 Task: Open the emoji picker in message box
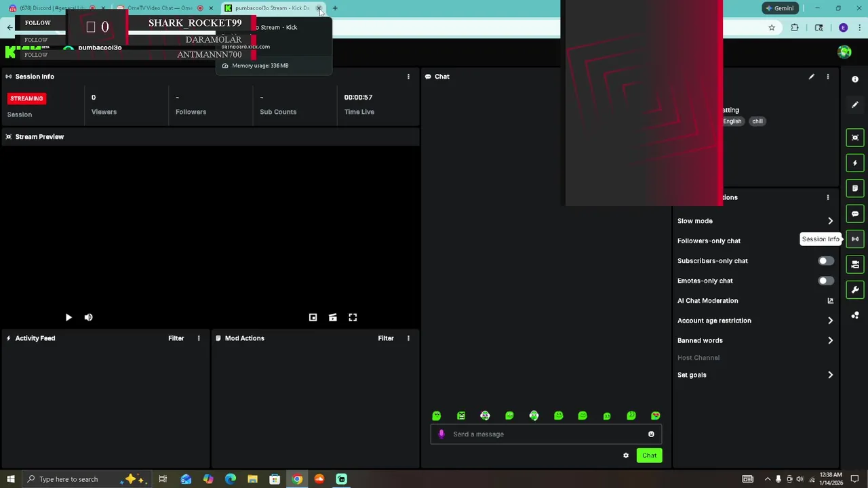tap(651, 434)
